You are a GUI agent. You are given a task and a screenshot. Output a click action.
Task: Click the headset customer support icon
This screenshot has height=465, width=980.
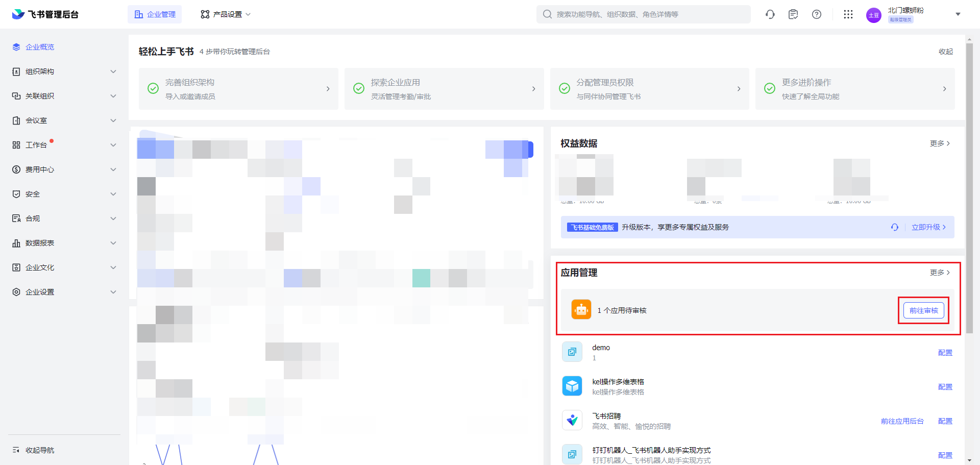pos(770,14)
